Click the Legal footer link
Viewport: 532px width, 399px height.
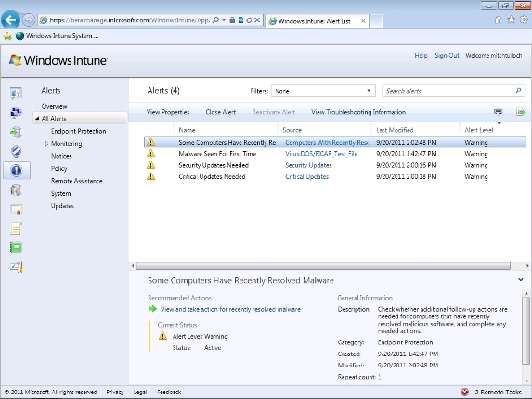point(140,393)
